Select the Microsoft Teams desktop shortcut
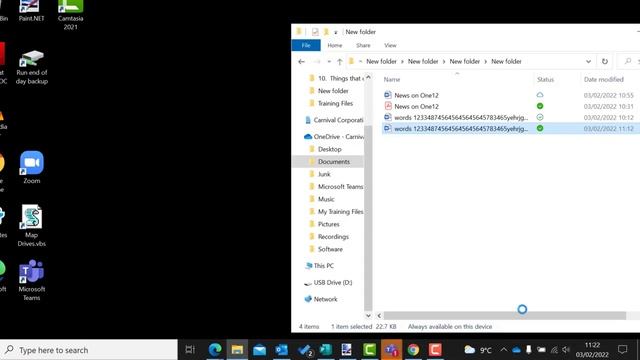This screenshot has height=360, width=640. (31, 280)
